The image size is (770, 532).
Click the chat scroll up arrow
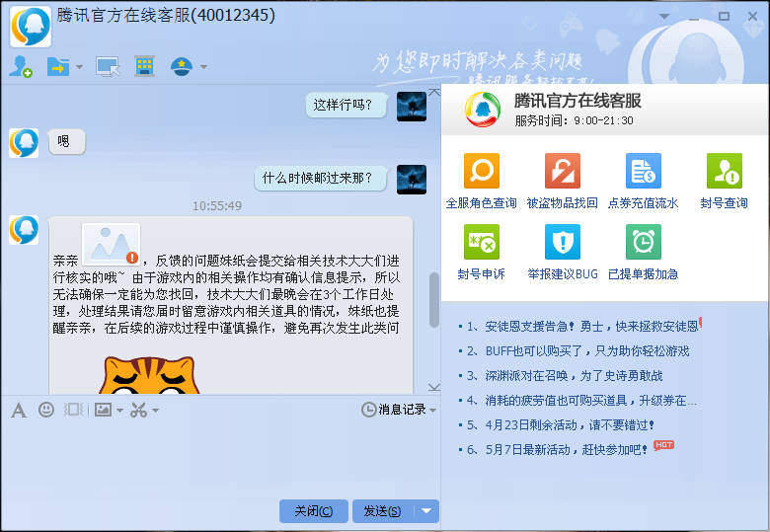(x=434, y=92)
